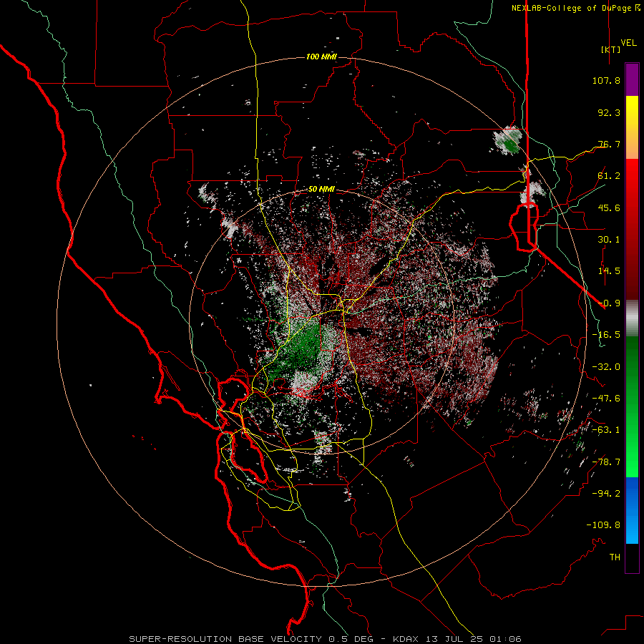The width and height of the screenshot is (644, 644).
Task: Click the [KT] units label
Action: coord(610,49)
